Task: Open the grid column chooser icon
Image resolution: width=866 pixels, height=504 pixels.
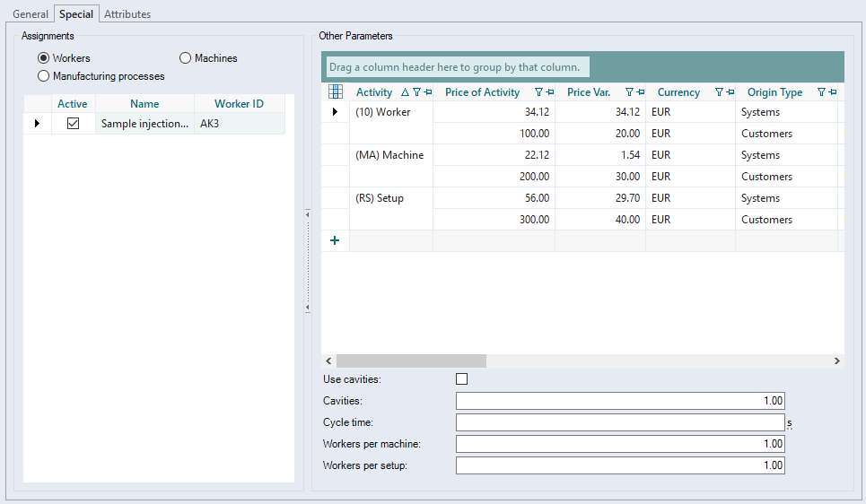Action: tap(336, 91)
